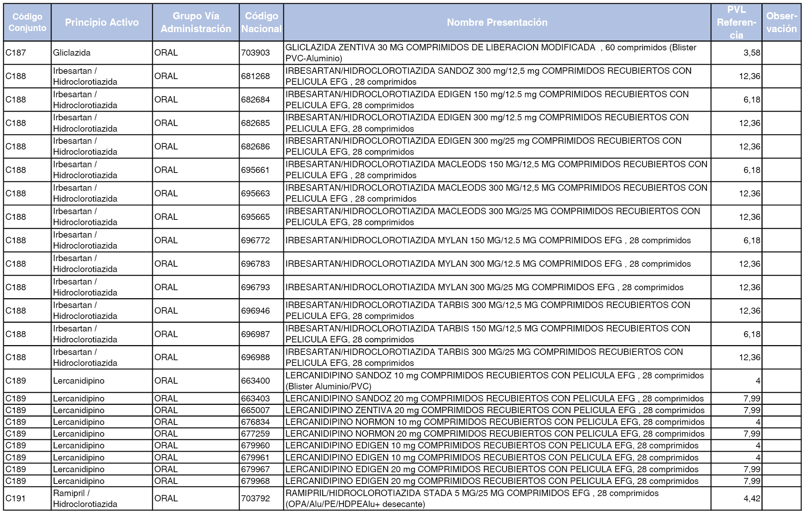Select the LERCANIDIPINO SANDOZ 20 mg presentation
The image size is (805, 532).
click(497, 398)
